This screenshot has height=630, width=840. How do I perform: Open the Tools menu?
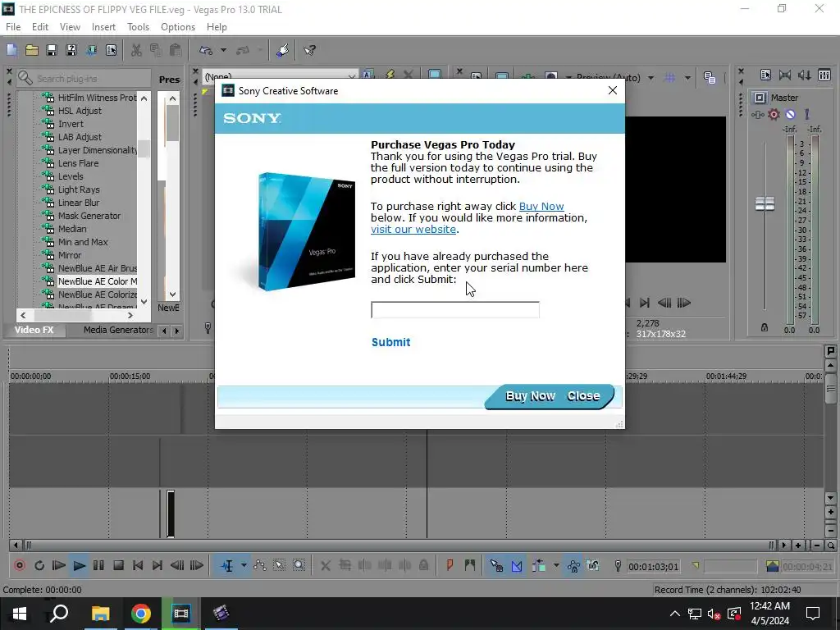click(138, 27)
